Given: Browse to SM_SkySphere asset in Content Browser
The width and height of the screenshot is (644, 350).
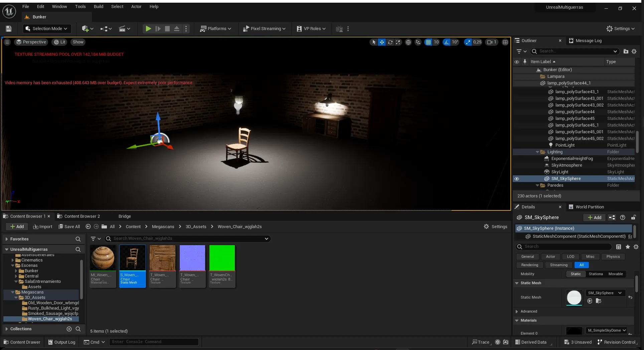Looking at the screenshot, I should 599,301.
